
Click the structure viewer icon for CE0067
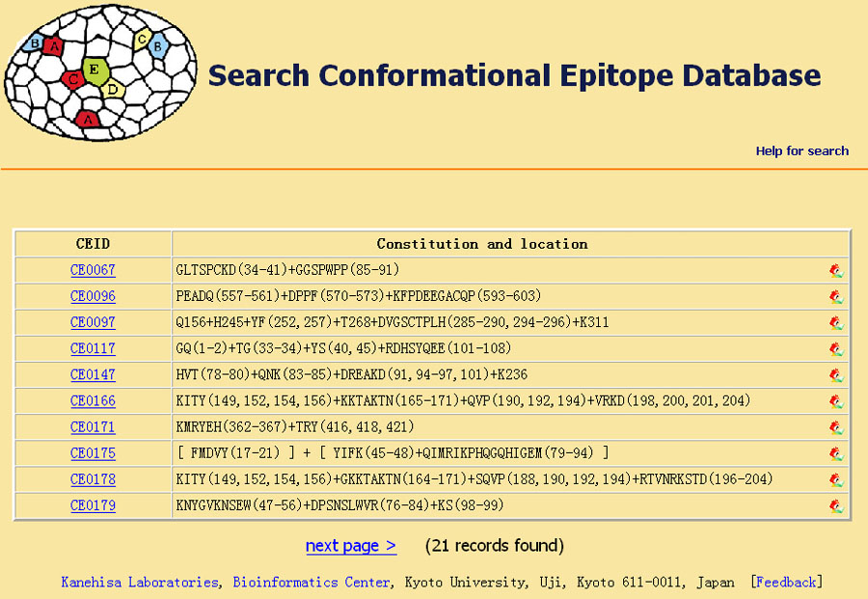point(836,270)
